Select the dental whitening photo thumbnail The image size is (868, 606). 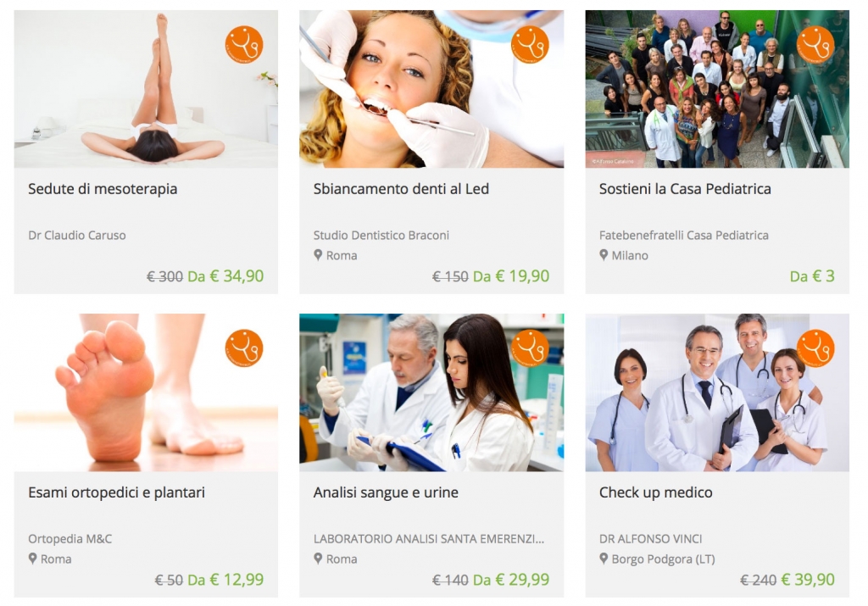point(431,89)
